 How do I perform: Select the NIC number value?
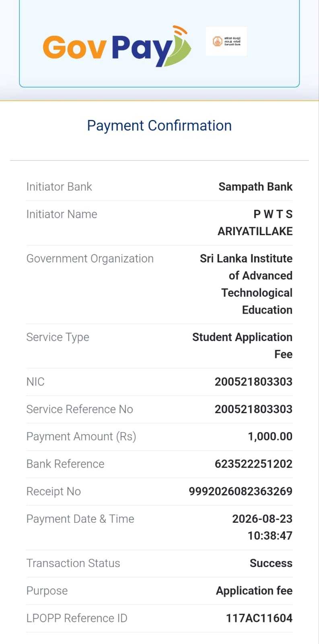pyautogui.click(x=253, y=382)
